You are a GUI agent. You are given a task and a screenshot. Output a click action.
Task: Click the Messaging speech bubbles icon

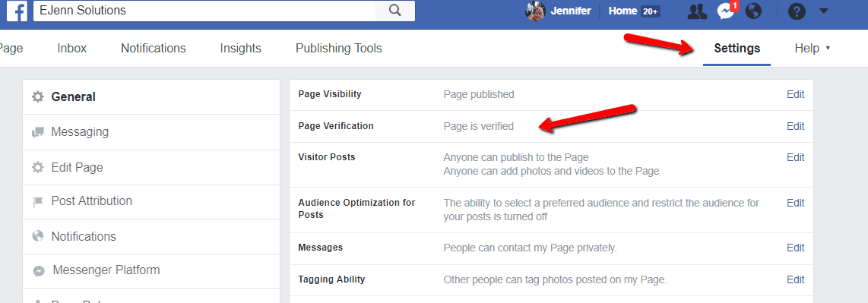[x=38, y=132]
